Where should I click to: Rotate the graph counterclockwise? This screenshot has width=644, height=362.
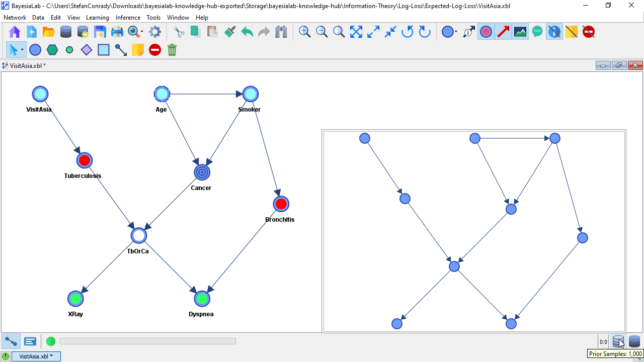tap(408, 32)
